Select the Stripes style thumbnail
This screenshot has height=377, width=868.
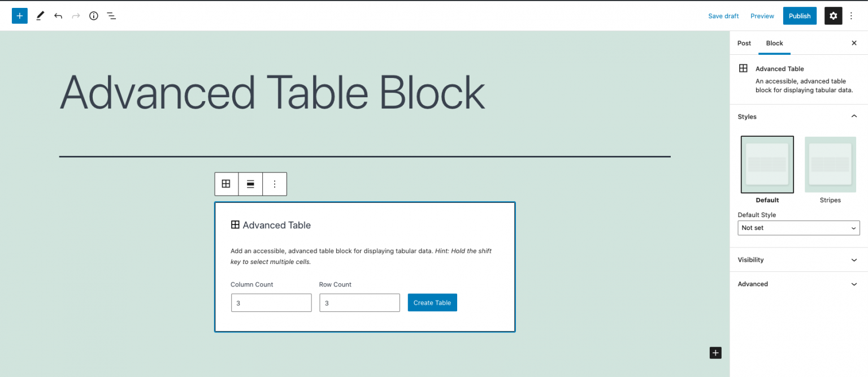coord(830,164)
